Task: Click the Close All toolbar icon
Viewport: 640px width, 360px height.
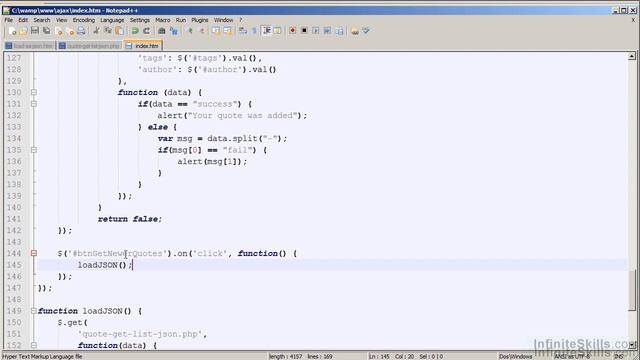Action: [x=70, y=31]
